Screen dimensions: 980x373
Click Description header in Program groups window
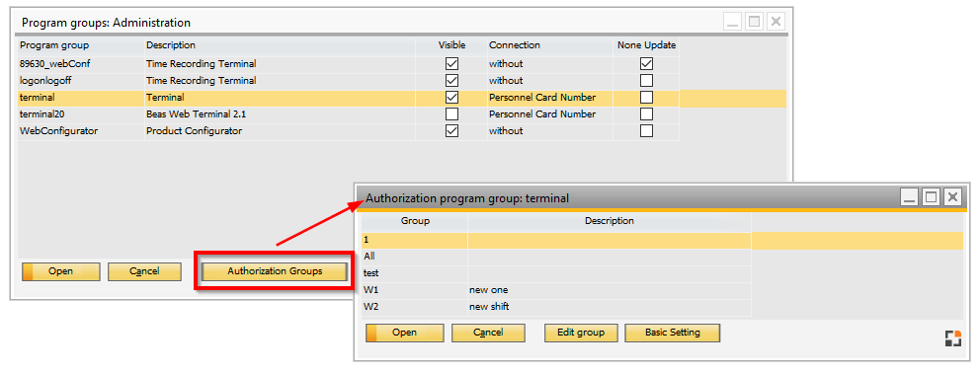tap(280, 45)
